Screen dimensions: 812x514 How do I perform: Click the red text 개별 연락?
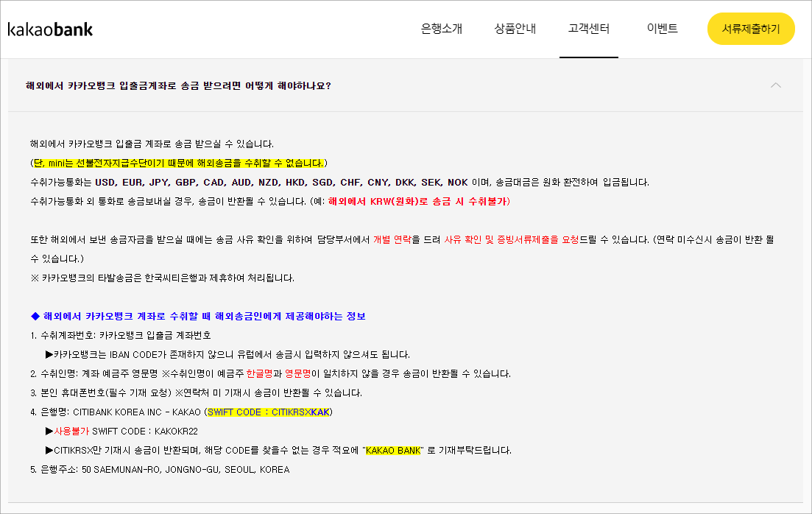click(392, 240)
